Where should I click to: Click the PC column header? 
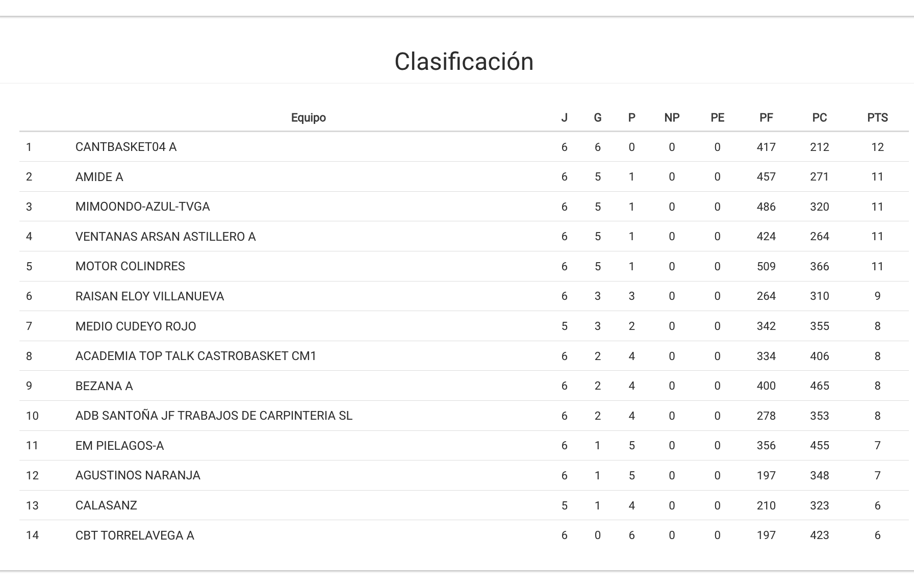(820, 118)
